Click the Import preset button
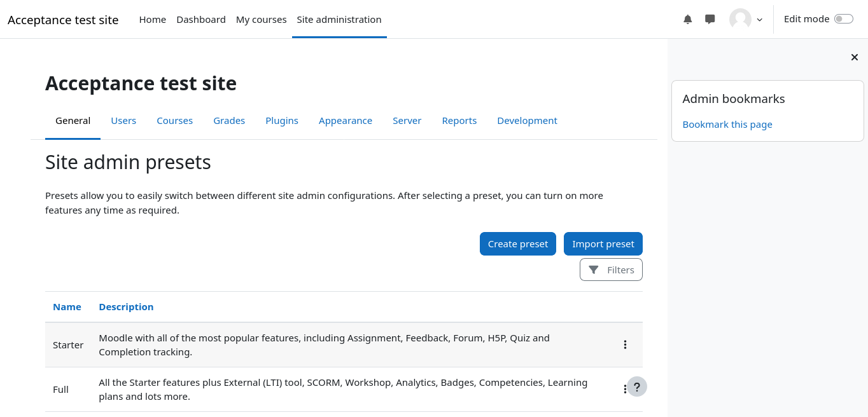The height and width of the screenshot is (417, 868). click(603, 244)
